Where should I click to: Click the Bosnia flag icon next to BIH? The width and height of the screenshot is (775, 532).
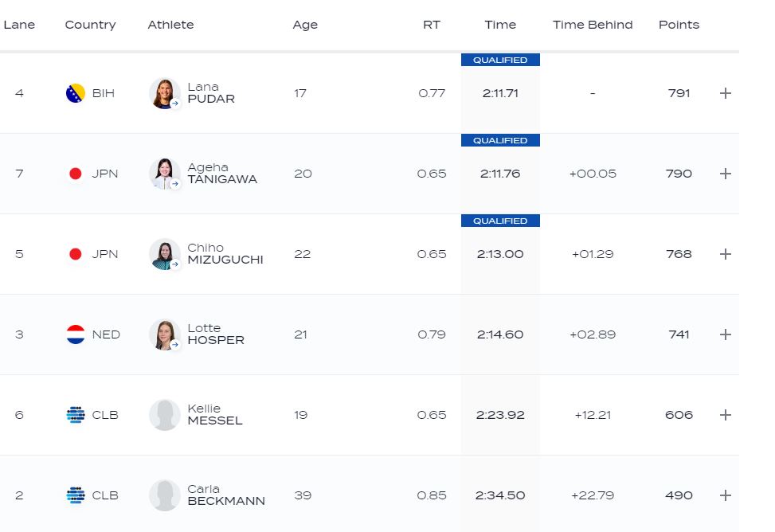pos(75,93)
